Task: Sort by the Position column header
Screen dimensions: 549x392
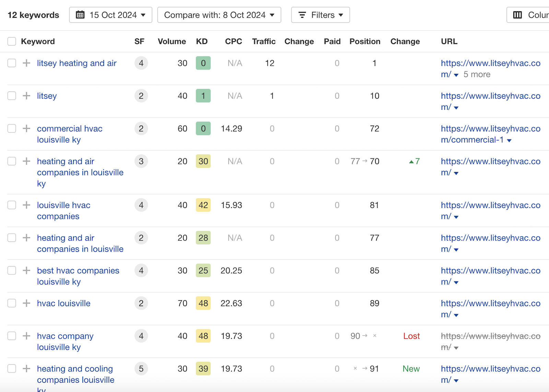Action: [x=365, y=42]
